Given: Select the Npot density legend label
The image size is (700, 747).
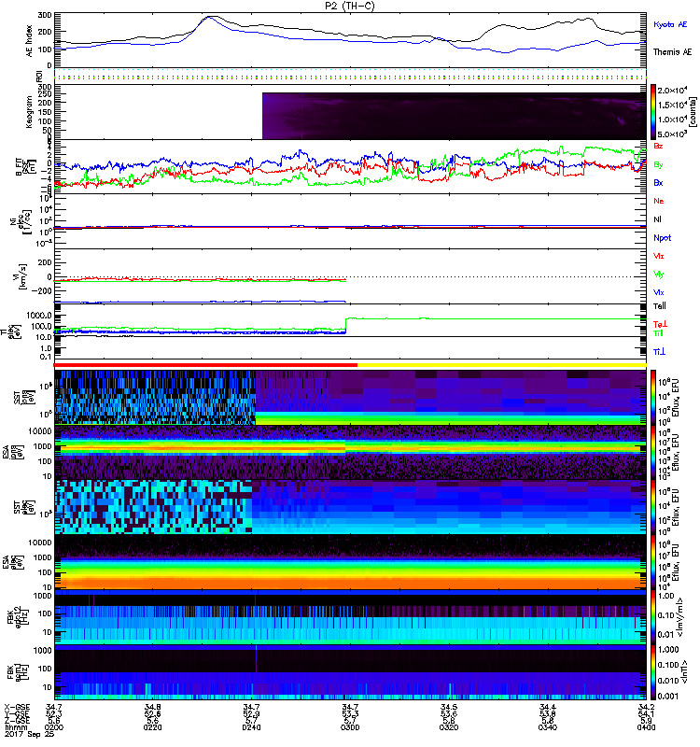Looking at the screenshot, I should [x=662, y=238].
